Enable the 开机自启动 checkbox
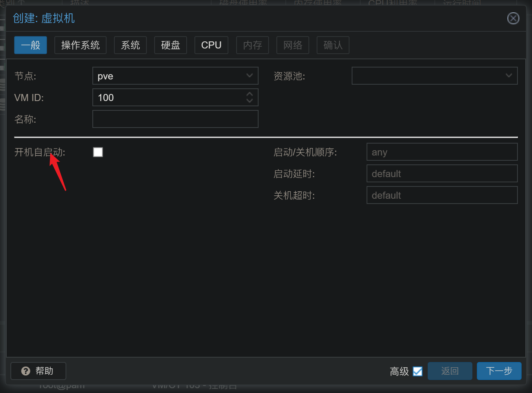Image resolution: width=532 pixels, height=393 pixels. (x=98, y=152)
